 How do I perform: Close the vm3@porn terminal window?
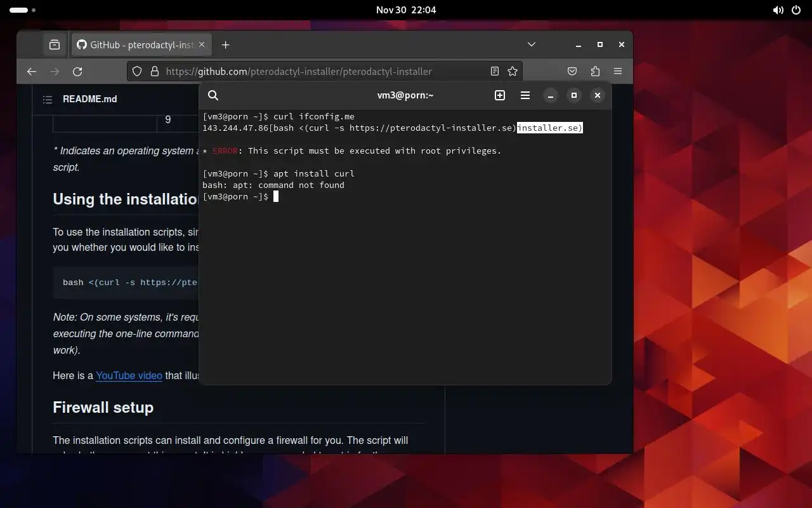[598, 95]
